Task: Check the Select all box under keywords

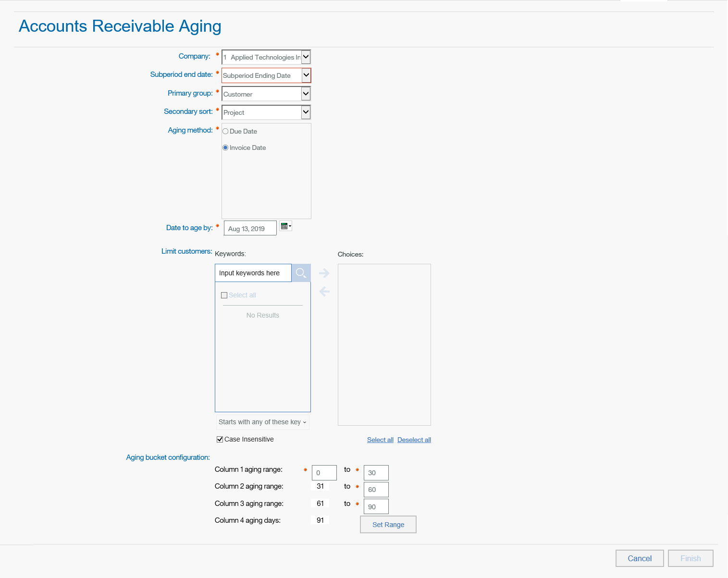Action: (224, 295)
